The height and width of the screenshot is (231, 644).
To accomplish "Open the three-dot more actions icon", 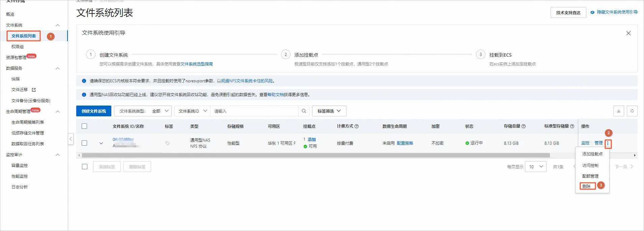I will pos(608,144).
